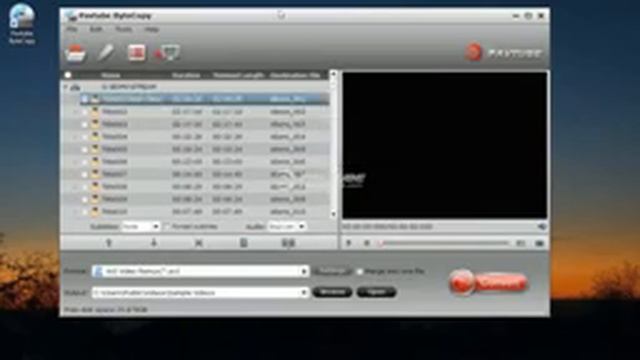Click the trash delete icon below the list
This screenshot has width=640, height=360.
[x=244, y=243]
